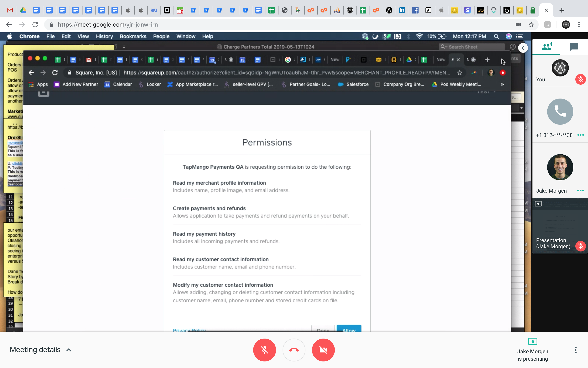Click the Looker bookmark
588x368 pixels.
coord(150,84)
